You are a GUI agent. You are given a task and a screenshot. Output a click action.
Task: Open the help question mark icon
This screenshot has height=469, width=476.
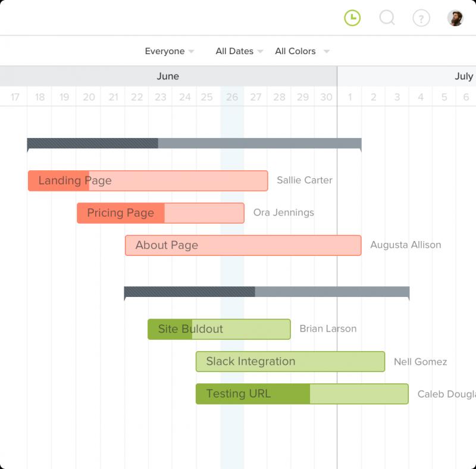click(421, 18)
